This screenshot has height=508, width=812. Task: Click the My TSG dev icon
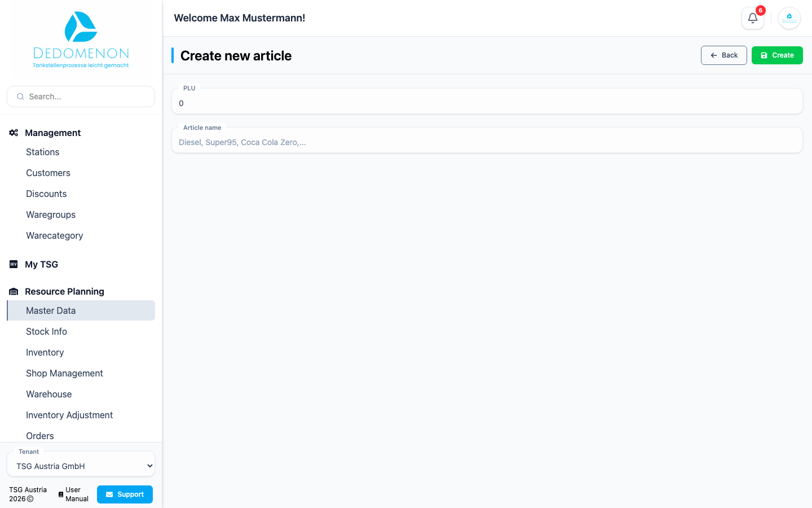(x=14, y=264)
